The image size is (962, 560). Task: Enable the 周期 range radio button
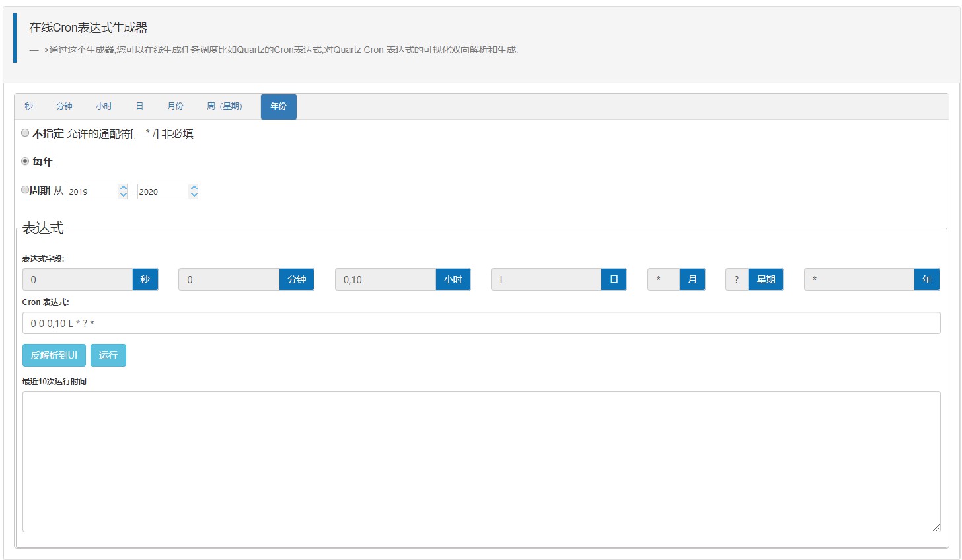[25, 190]
